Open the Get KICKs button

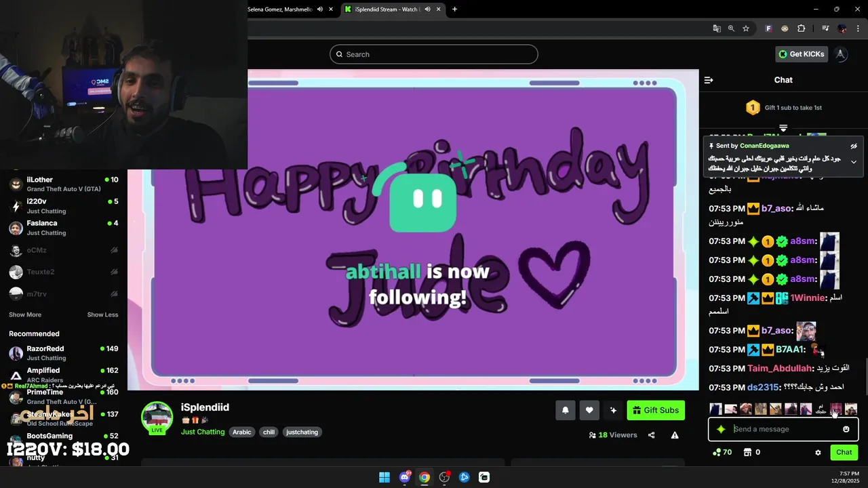click(x=802, y=54)
